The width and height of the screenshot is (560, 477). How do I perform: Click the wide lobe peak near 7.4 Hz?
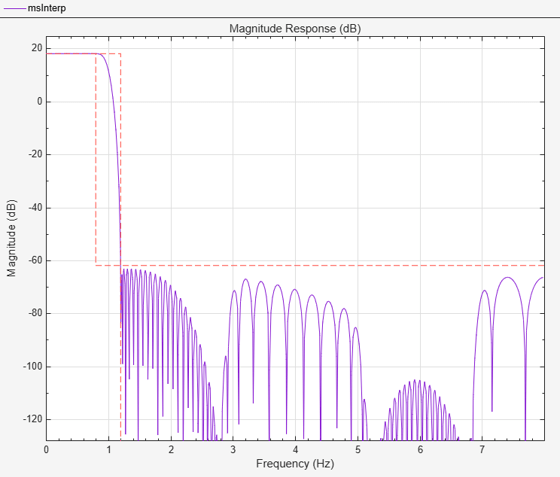coord(507,277)
